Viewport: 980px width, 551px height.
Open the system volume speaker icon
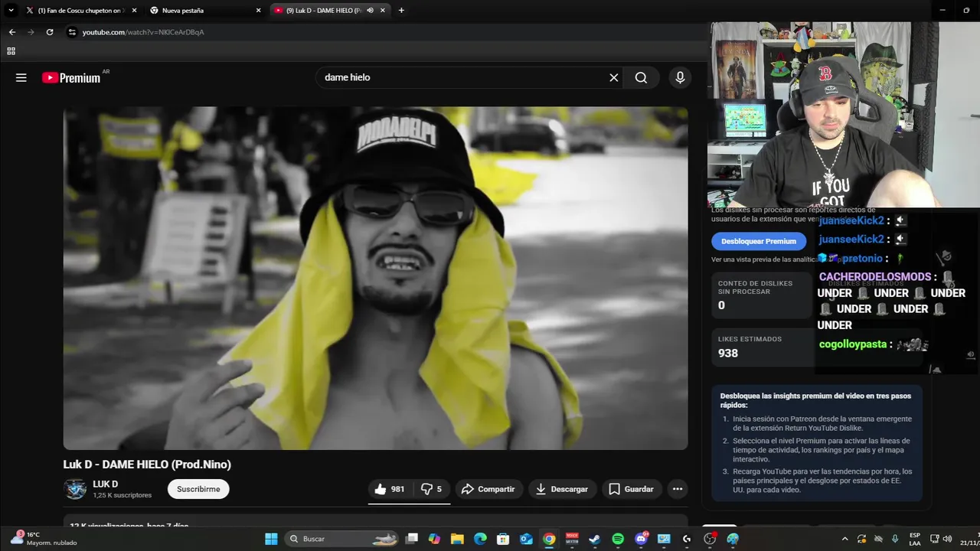948,539
